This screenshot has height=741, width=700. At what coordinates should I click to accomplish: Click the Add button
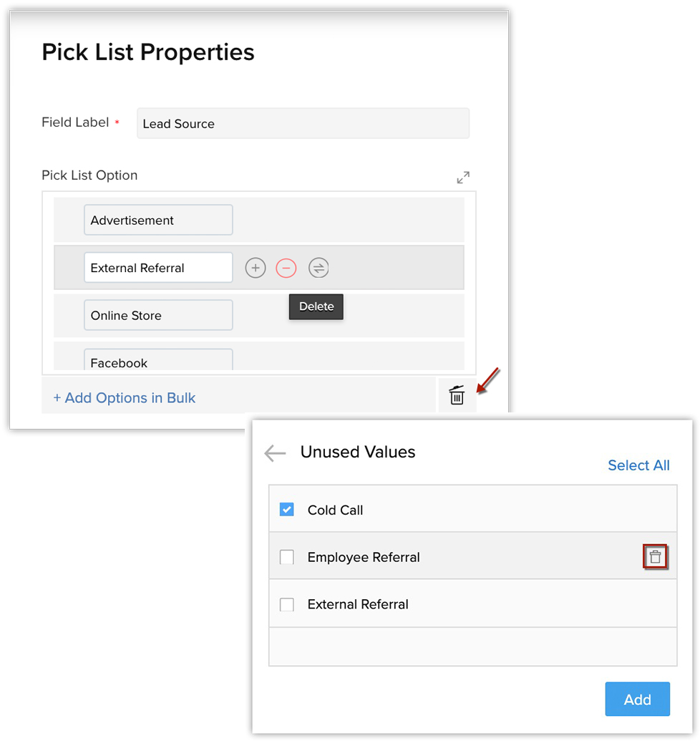coord(638,699)
